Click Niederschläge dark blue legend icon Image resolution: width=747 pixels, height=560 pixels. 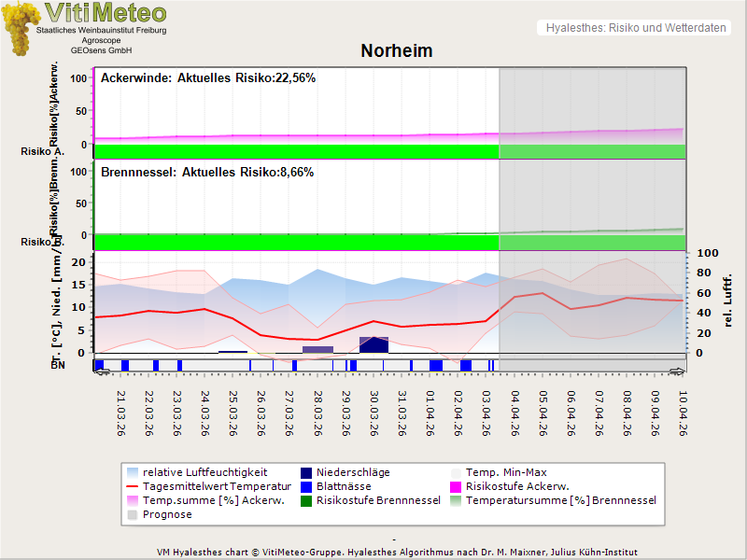click(x=306, y=472)
